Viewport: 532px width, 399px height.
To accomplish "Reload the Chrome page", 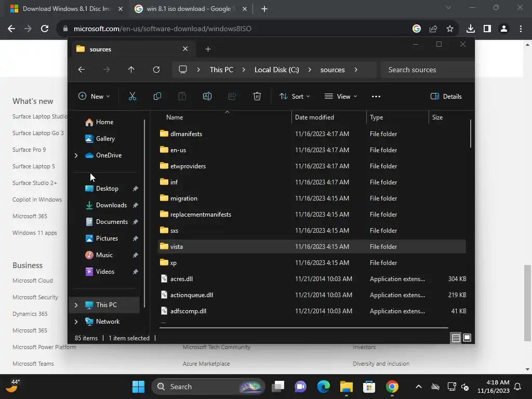I will point(45,29).
